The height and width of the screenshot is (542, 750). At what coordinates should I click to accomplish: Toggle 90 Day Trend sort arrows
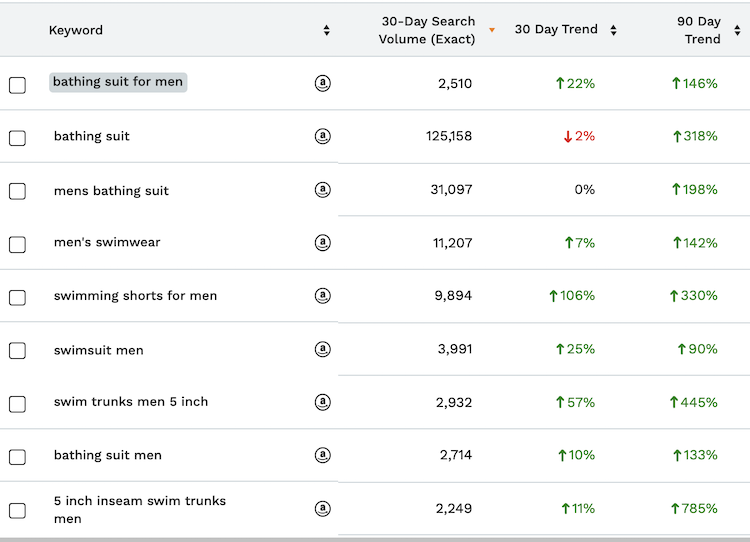point(737,30)
